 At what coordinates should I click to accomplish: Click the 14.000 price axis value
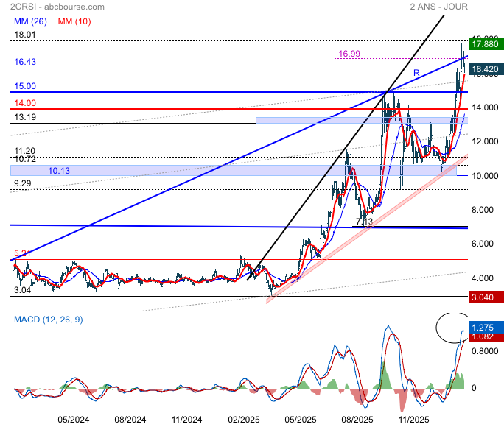coord(485,107)
